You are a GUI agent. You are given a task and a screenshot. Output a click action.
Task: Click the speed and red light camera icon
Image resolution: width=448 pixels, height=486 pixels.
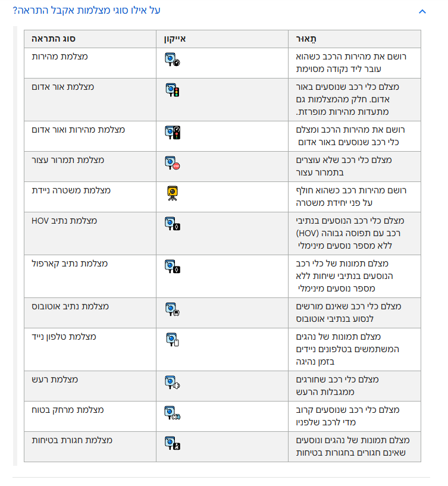tap(172, 133)
